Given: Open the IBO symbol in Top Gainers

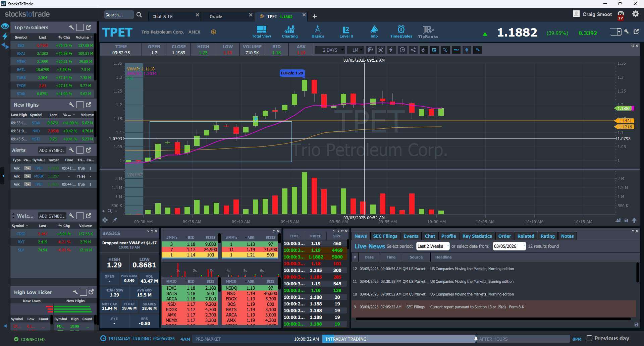Looking at the screenshot, I should pyautogui.click(x=21, y=45).
